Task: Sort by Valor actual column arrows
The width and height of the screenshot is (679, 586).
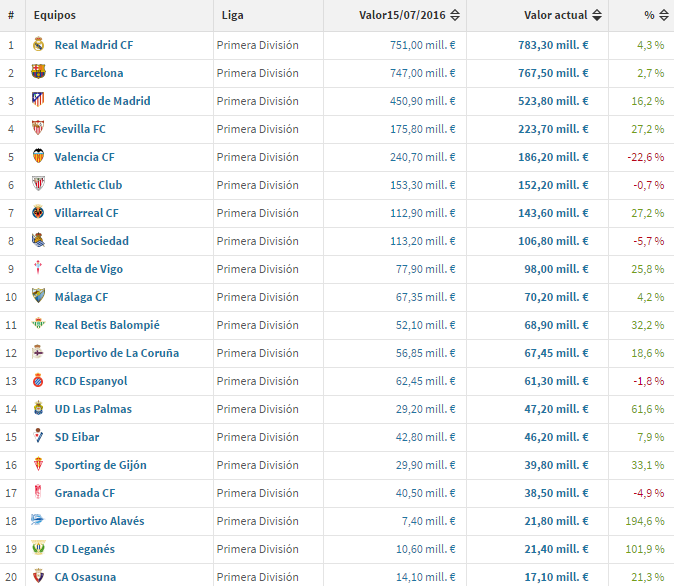Action: coord(597,15)
